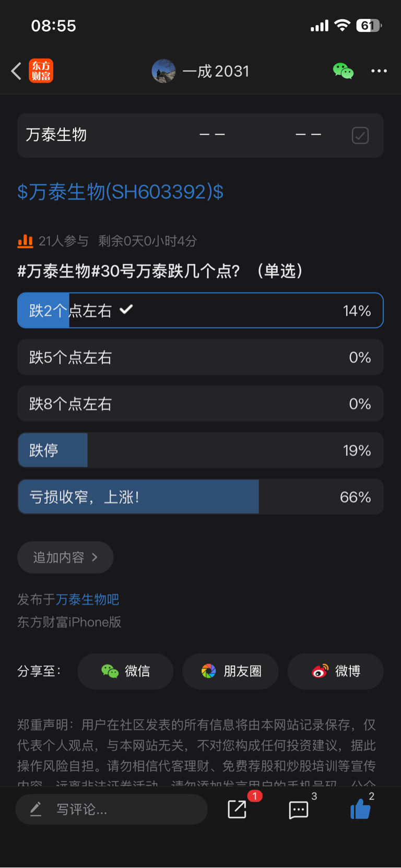Expand 追加内容 chevron button
This screenshot has width=401, height=868.
tap(65, 557)
